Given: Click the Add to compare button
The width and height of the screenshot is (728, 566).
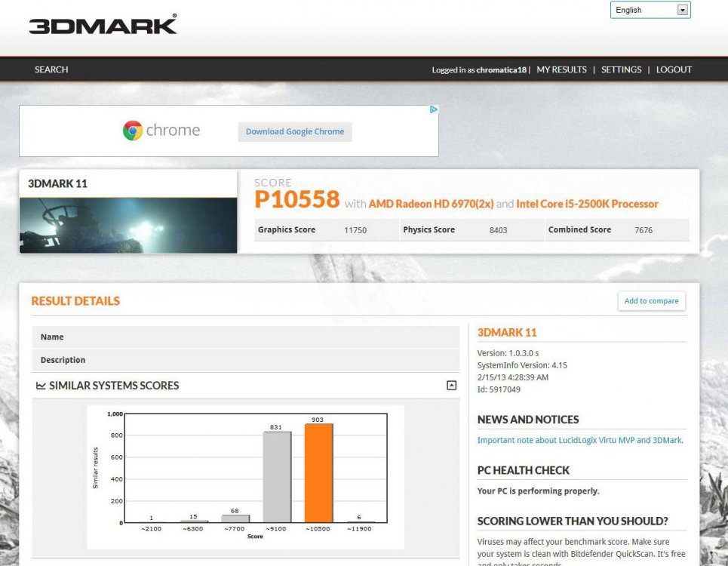Looking at the screenshot, I should point(651,300).
